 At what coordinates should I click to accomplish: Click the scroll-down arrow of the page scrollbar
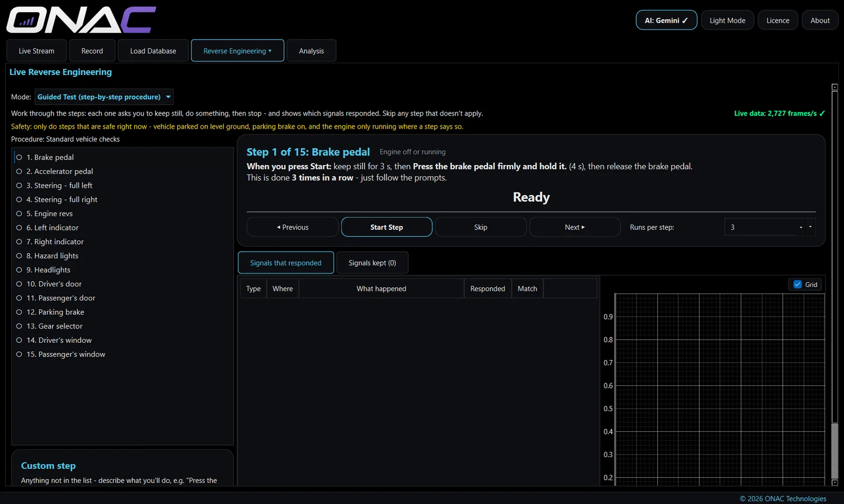coord(835,482)
